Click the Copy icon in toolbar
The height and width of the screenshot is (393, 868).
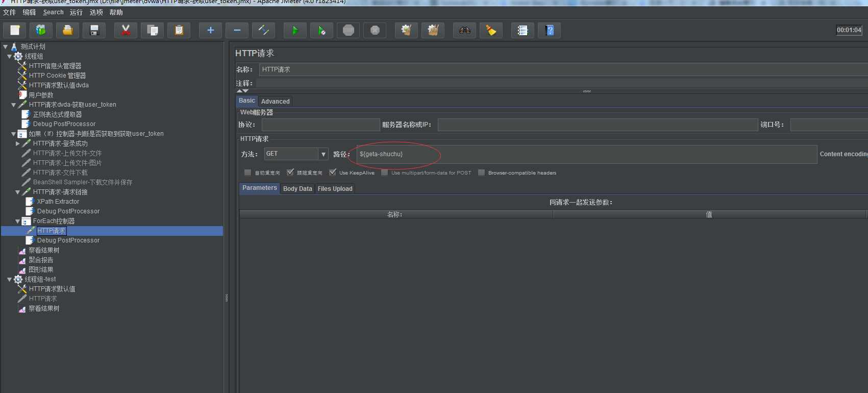click(152, 30)
